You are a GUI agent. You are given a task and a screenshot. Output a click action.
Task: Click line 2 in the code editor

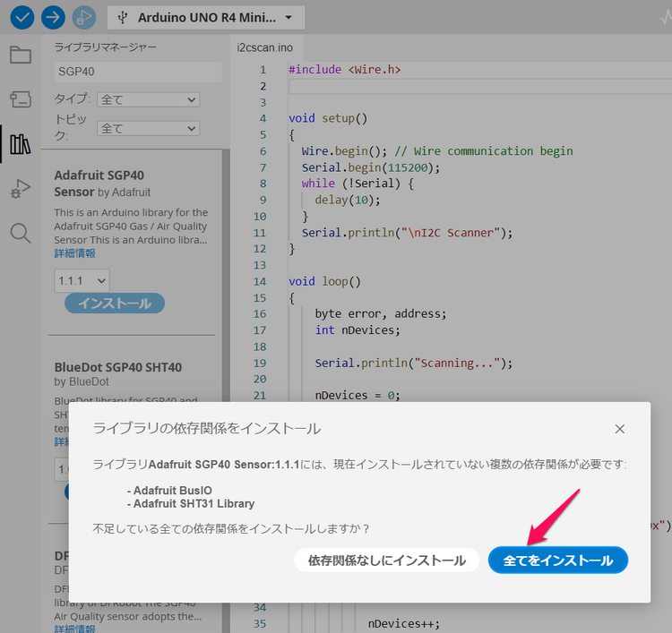coord(475,86)
